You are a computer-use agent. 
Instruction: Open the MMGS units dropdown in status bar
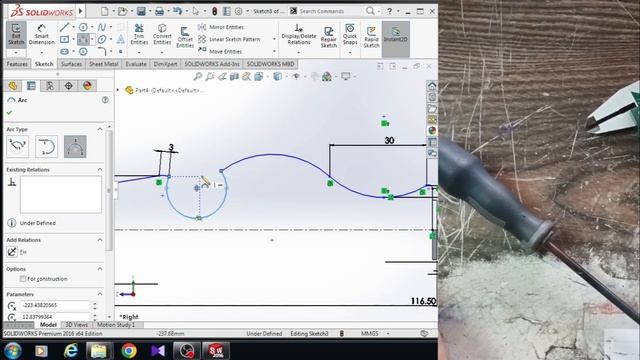click(x=388, y=333)
